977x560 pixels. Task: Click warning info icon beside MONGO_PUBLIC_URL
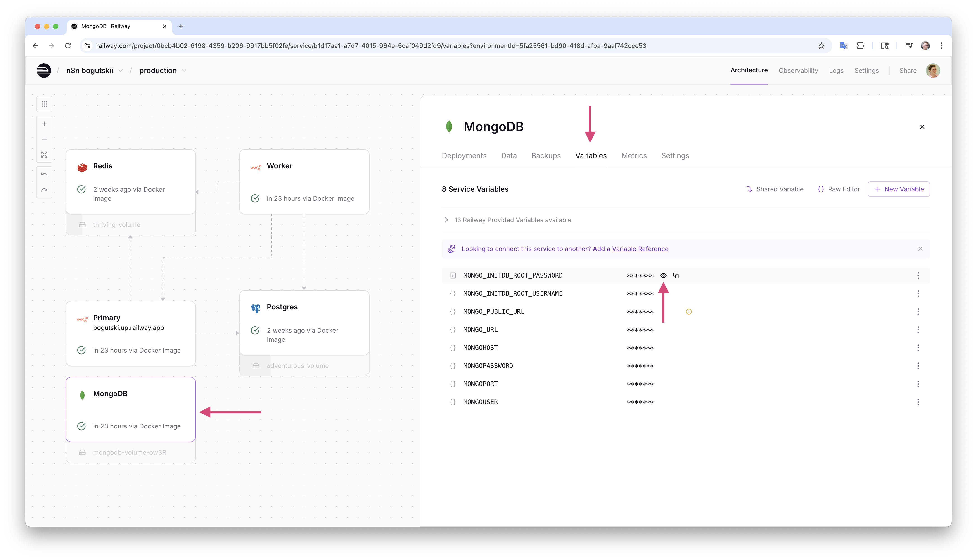tap(689, 312)
